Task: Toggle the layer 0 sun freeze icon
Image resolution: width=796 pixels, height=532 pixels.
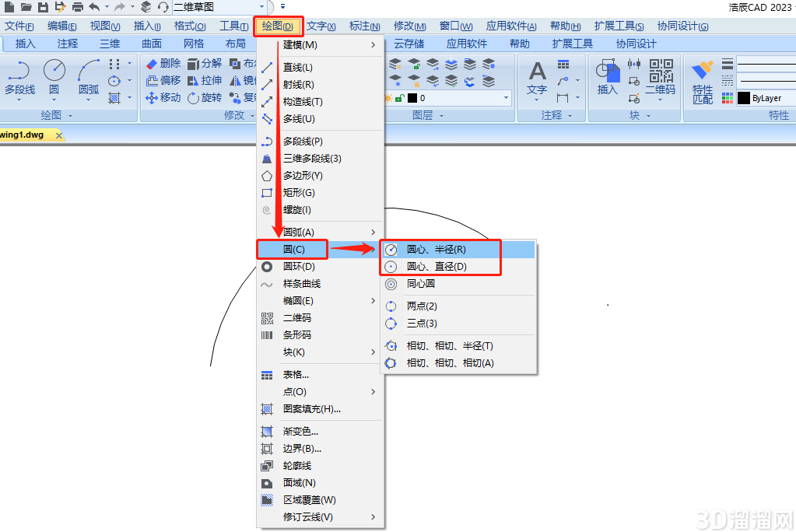Action: point(389,98)
